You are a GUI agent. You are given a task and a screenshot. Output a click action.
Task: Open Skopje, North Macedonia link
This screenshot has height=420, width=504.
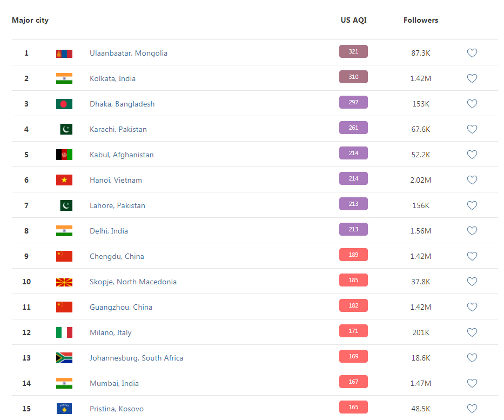coord(133,282)
